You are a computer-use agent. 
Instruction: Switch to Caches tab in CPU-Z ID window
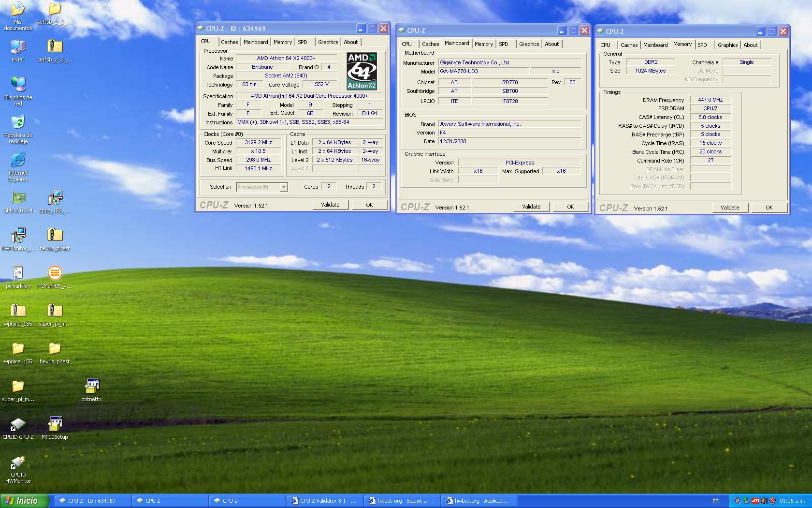[x=230, y=42]
